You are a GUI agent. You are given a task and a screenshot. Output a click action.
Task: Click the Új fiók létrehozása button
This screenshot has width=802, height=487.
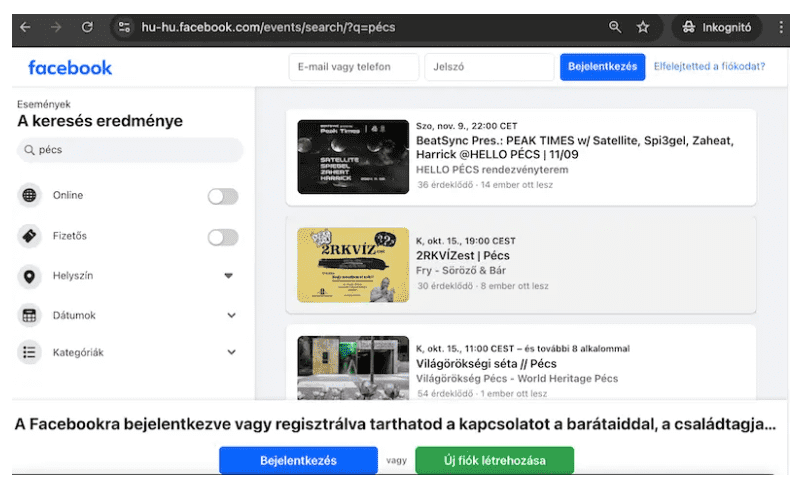[495, 460]
